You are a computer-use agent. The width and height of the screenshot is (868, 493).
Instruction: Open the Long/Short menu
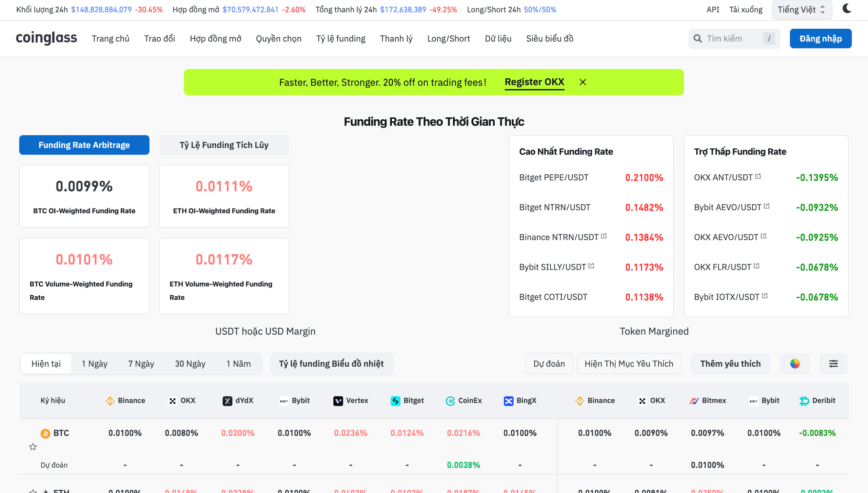449,39
